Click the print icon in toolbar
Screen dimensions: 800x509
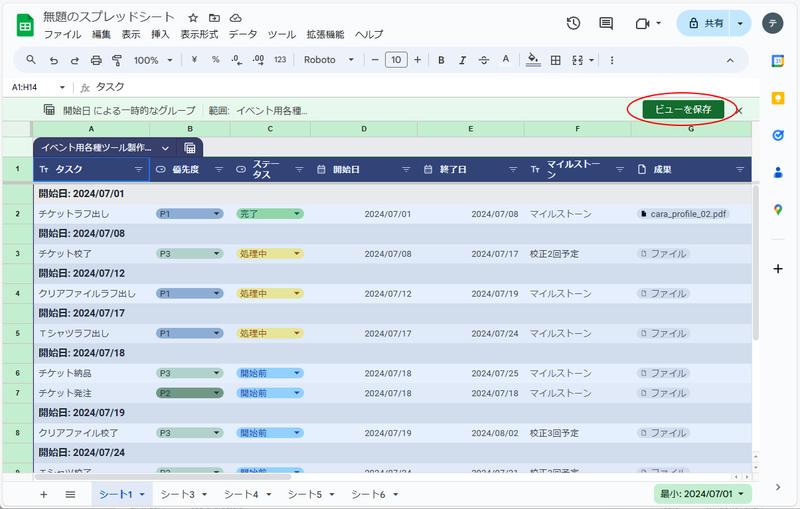[x=96, y=60]
